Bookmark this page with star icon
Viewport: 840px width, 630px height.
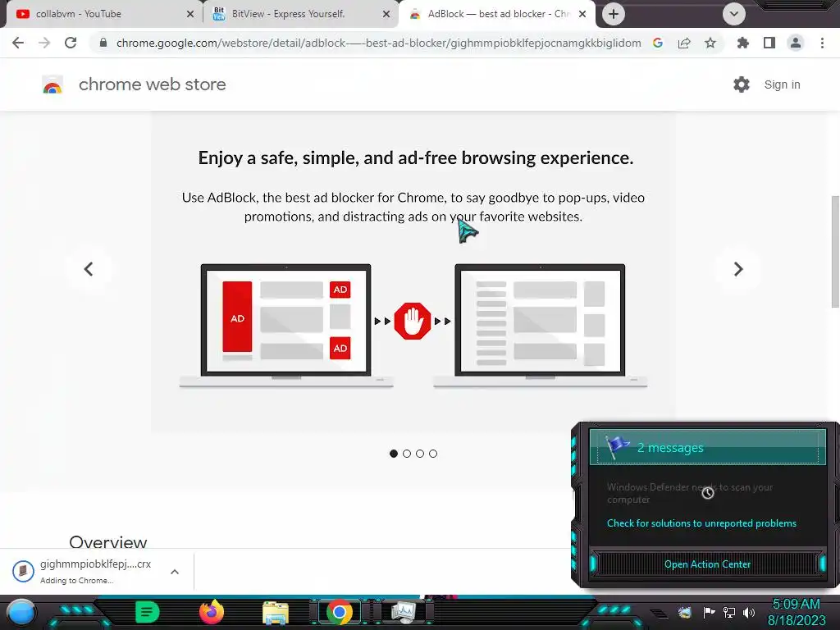[x=710, y=43]
